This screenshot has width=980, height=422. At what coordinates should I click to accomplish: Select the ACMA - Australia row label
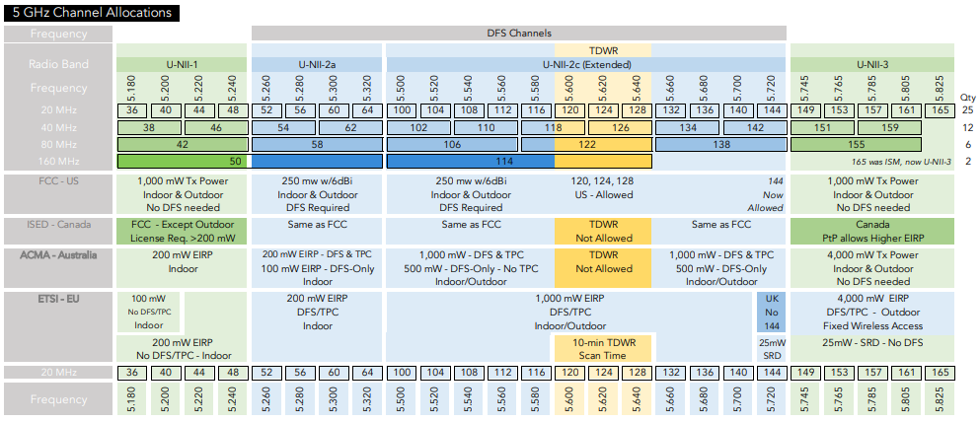[57, 253]
